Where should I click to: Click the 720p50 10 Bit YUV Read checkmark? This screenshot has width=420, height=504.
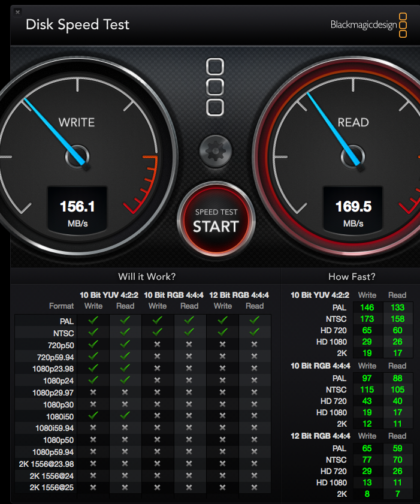click(125, 344)
